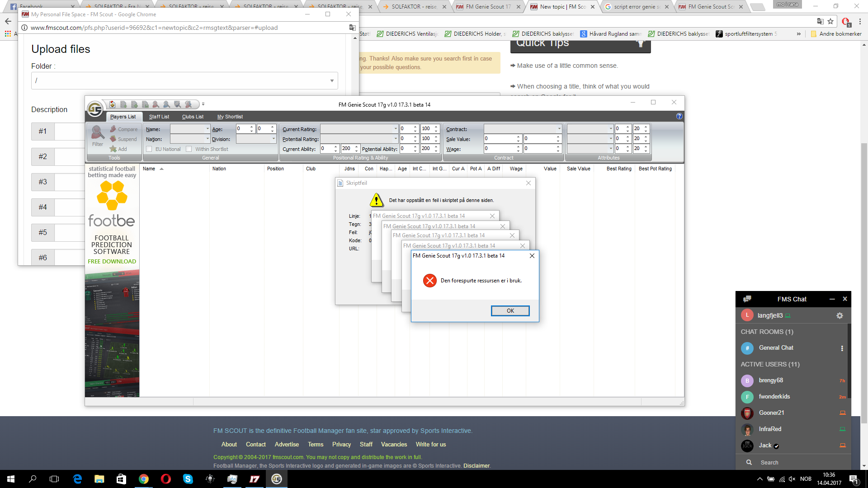This screenshot has height=488, width=868.
Task: Click the Add to shortlist star icon
Action: pyautogui.click(x=113, y=149)
